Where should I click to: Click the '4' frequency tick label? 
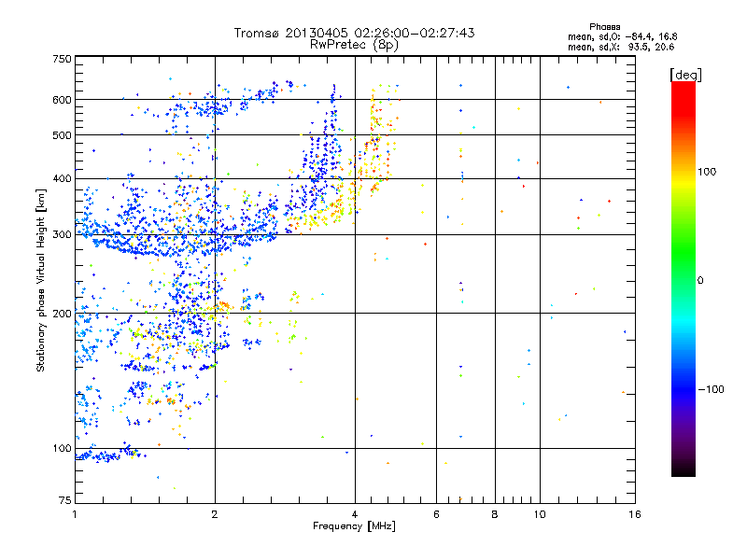(355, 514)
